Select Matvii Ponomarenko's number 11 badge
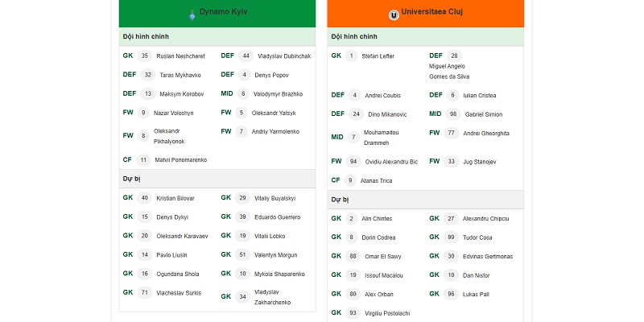 click(143, 159)
